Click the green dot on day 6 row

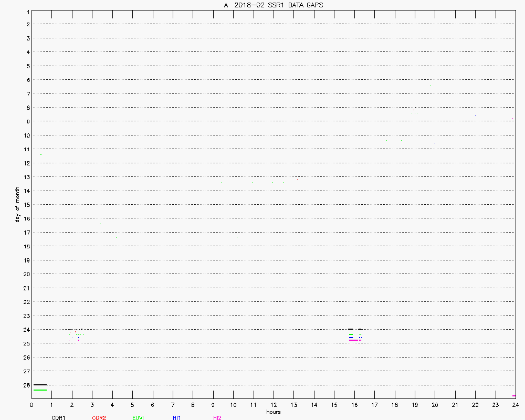click(x=430, y=85)
